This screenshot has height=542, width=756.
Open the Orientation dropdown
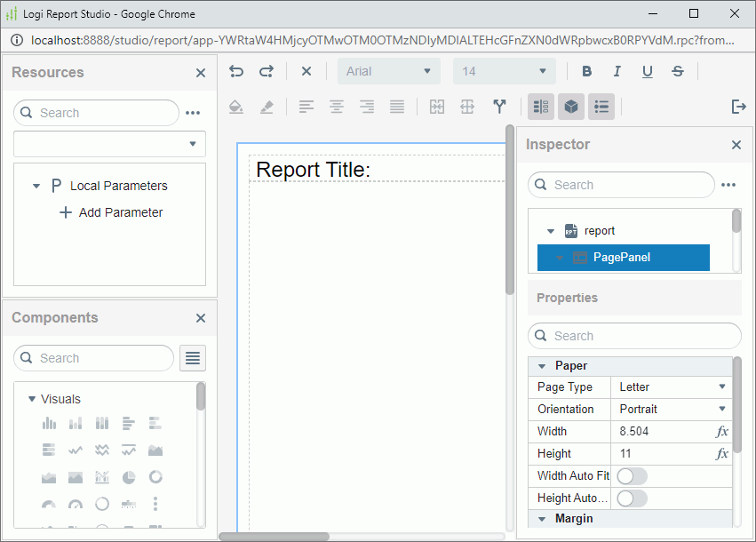[x=672, y=409]
